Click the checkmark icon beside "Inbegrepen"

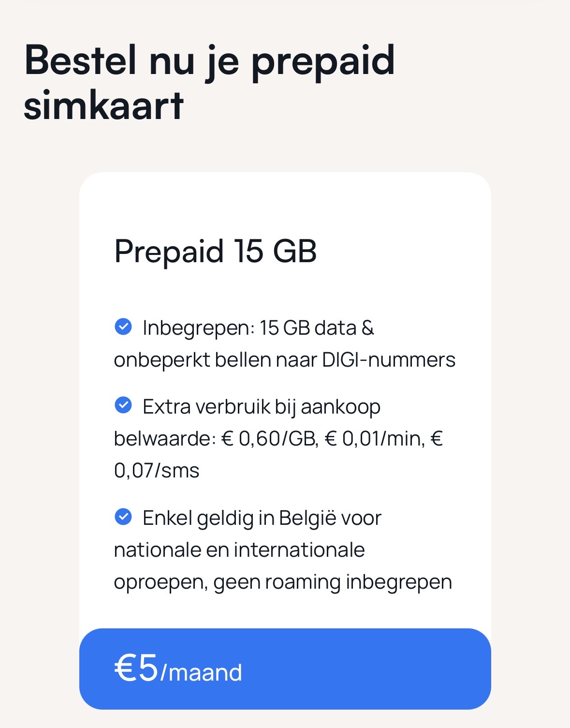tap(123, 327)
